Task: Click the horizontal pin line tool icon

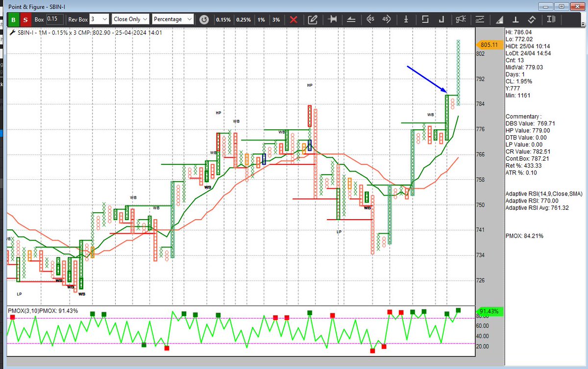Action: [333, 20]
